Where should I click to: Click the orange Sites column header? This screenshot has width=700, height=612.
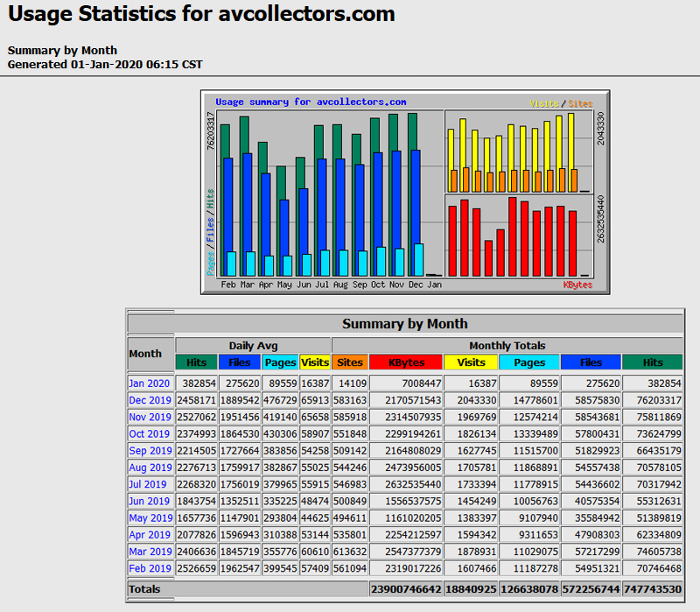coord(350,362)
